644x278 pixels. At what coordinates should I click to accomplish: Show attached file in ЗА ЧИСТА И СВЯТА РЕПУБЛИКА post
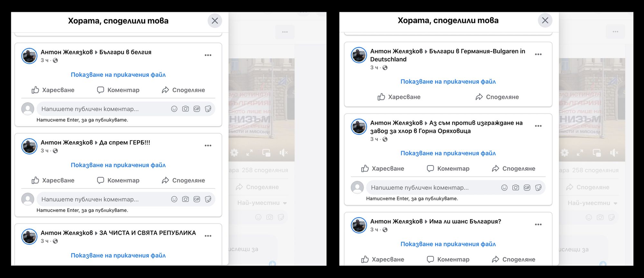click(x=118, y=255)
